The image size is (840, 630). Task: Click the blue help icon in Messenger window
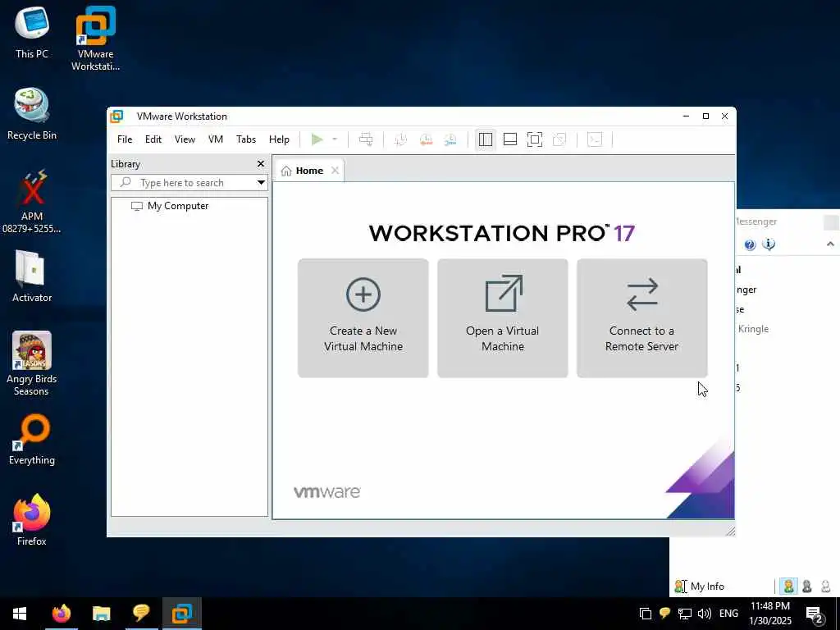(750, 244)
